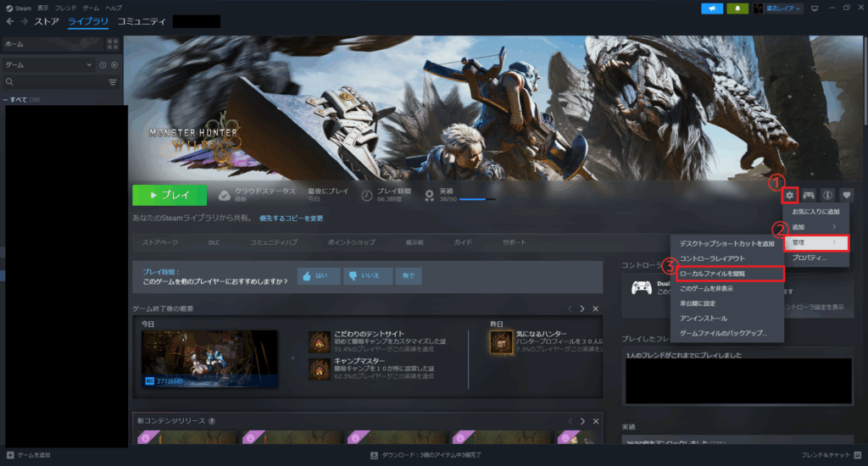Select アンインストール menu item
Screen dimensions: 868x466
click(726, 319)
